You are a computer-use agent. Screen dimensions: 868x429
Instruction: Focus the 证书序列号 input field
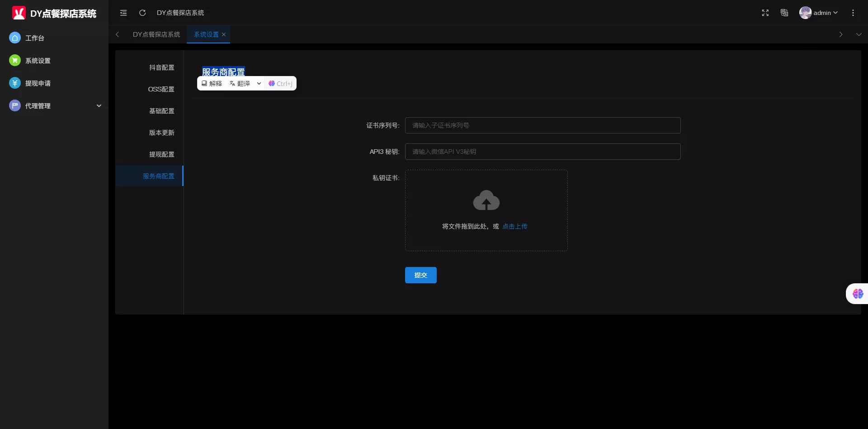click(542, 125)
